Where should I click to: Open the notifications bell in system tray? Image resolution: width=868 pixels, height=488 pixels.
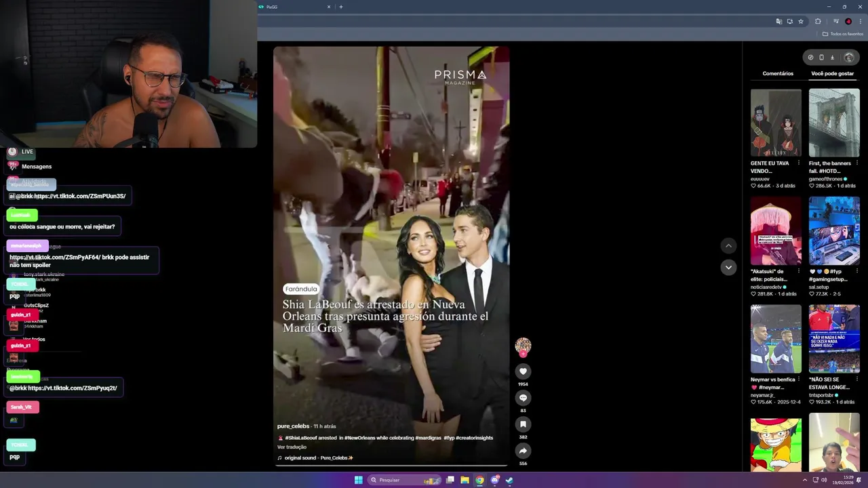coord(859,480)
